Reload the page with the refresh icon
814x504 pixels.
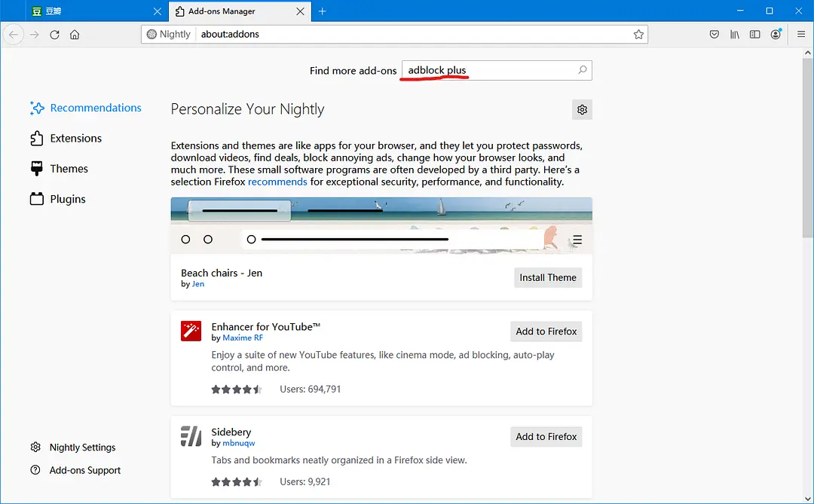(x=54, y=35)
